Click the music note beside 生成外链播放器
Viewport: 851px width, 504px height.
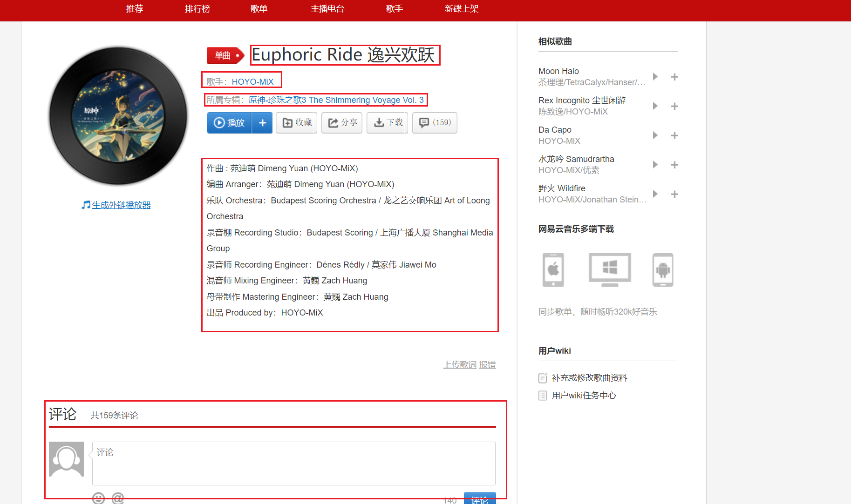[x=86, y=205]
